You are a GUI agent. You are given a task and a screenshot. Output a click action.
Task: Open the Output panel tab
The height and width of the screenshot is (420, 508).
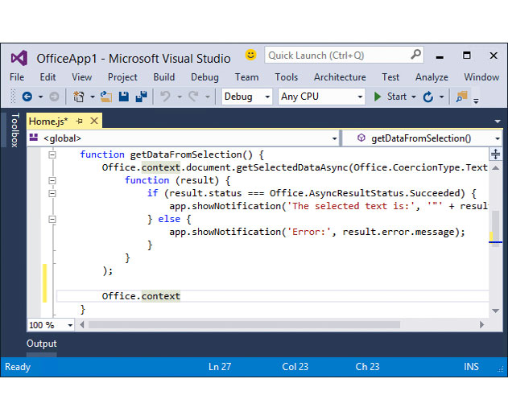[42, 344]
